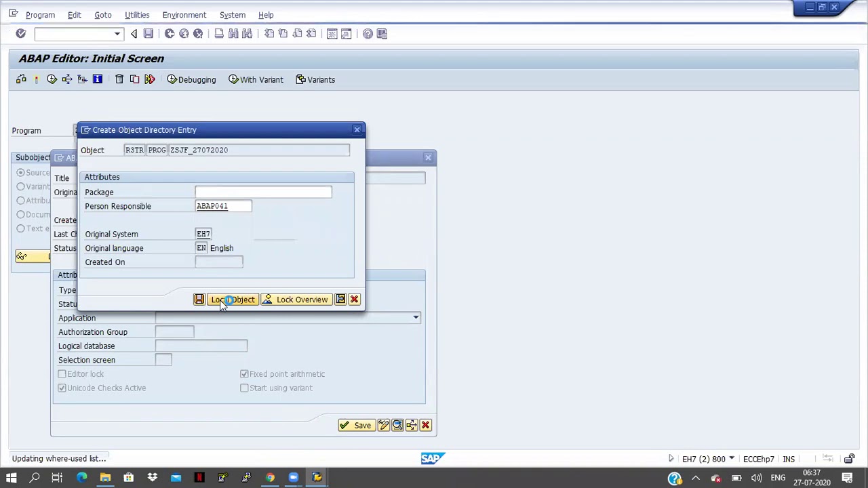Screen dimensions: 868x488
Task: Click the standard toolbar Save diskette icon
Action: (148, 34)
